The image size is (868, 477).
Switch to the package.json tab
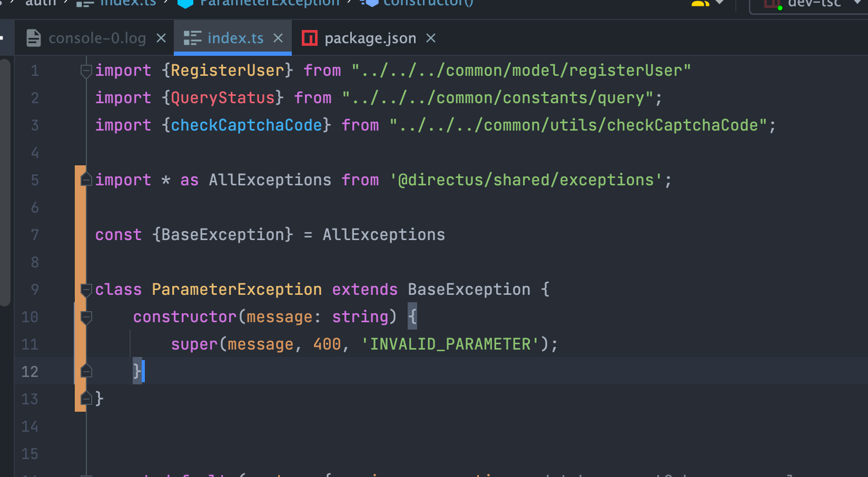tap(370, 38)
